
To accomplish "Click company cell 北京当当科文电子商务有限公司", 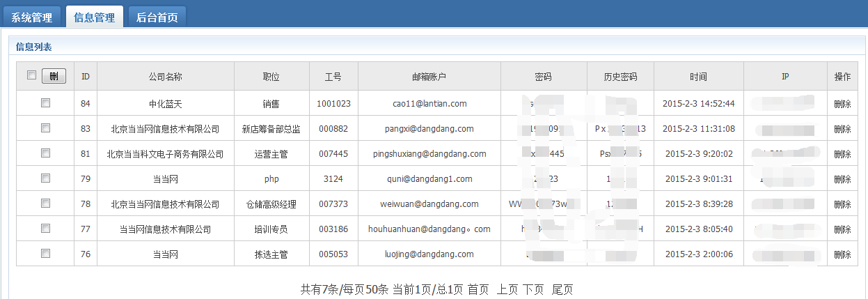I will [166, 154].
